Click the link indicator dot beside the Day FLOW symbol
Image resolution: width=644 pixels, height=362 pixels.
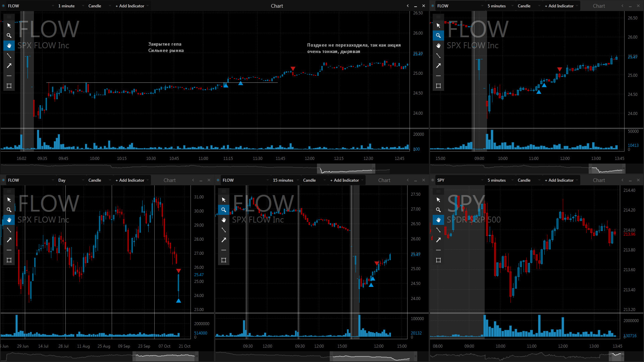click(3, 180)
